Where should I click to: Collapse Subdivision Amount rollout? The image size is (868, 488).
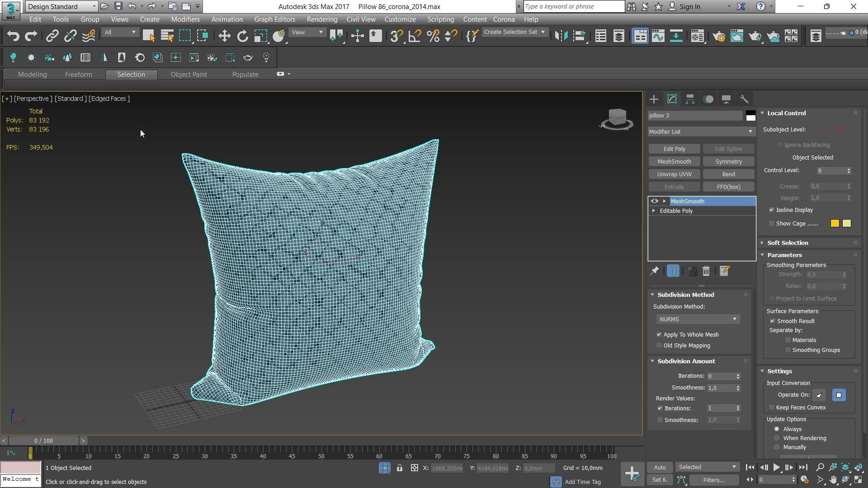[686, 361]
